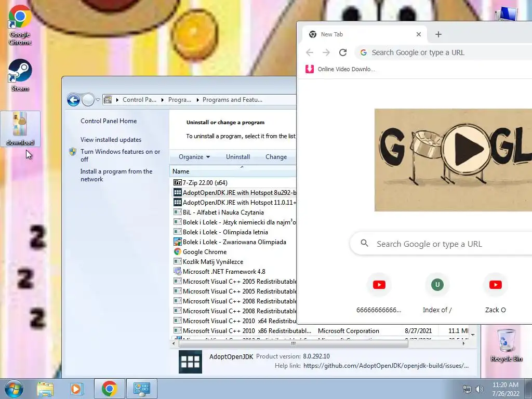Image resolution: width=532 pixels, height=399 pixels.
Task: Open Google Chrome desktop shortcut
Action: (20, 25)
